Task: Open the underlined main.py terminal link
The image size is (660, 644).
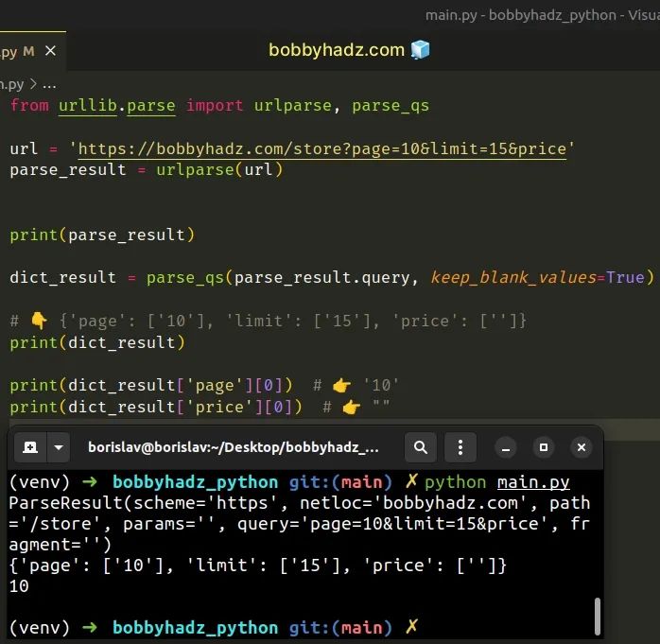Action: click(533, 482)
